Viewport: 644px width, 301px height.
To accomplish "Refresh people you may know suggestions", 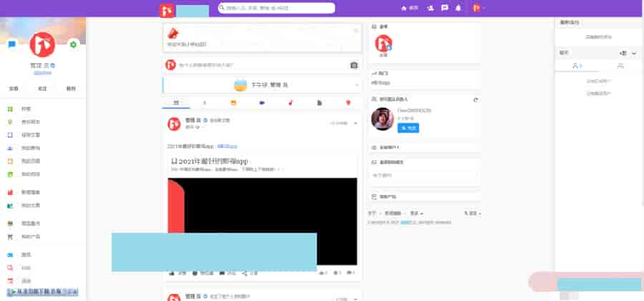I will (x=476, y=100).
